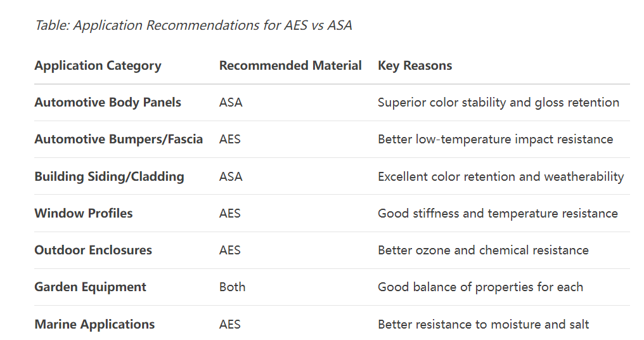Select the Automotive Body Panels row label
Image resolution: width=644 pixels, height=340 pixels.
pos(108,102)
